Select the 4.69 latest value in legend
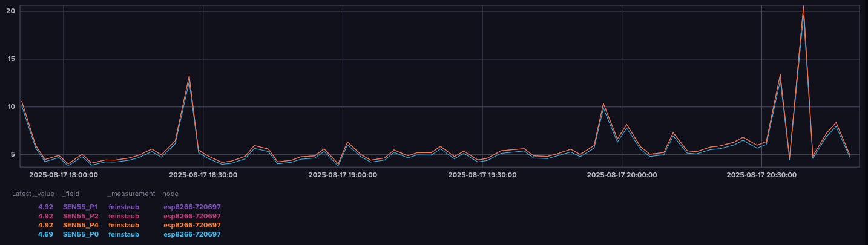Image resolution: width=868 pixels, height=245 pixels. coord(46,234)
